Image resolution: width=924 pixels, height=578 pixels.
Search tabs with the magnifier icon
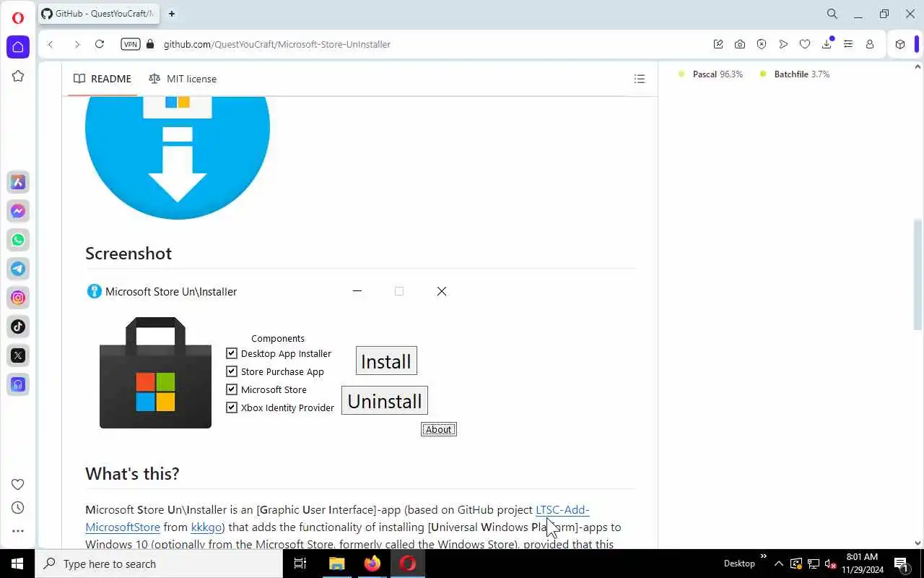[x=832, y=14]
